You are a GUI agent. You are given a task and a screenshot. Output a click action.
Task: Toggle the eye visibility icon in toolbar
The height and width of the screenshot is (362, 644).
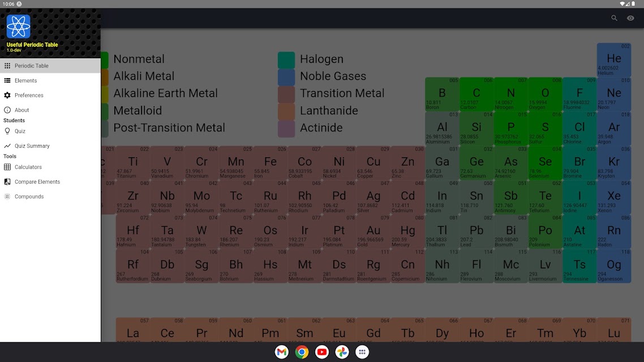(x=630, y=18)
